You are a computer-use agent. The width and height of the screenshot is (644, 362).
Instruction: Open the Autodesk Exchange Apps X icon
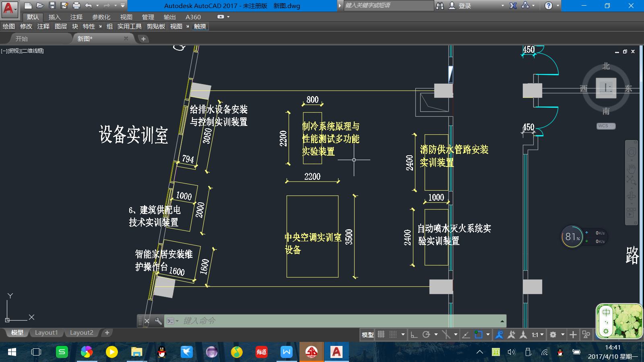(513, 6)
